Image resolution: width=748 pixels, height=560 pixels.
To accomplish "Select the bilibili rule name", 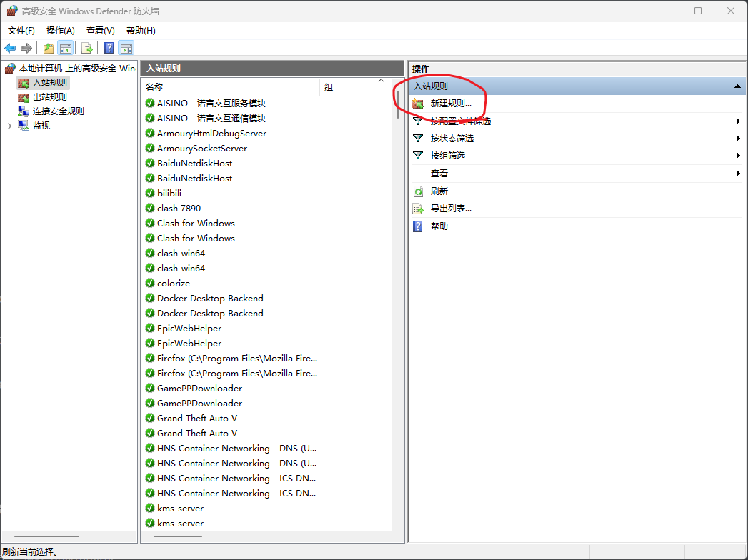I will click(169, 193).
